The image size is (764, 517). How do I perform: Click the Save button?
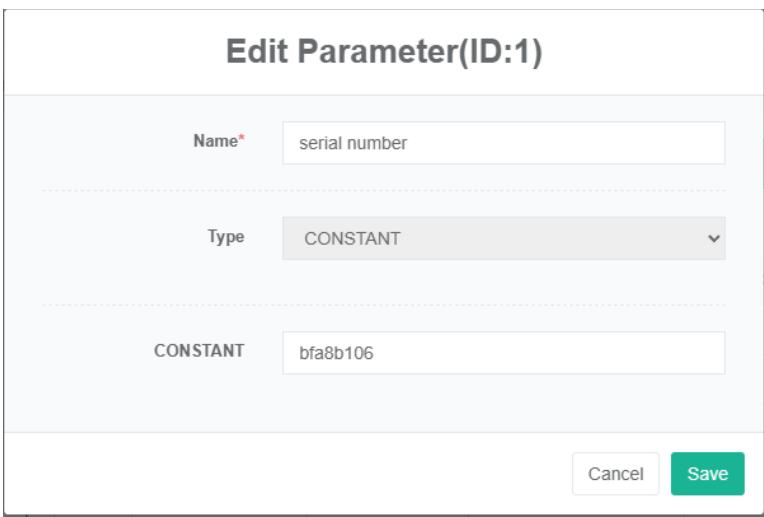click(707, 474)
